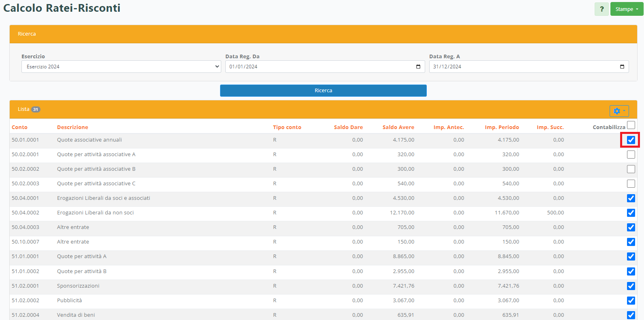Open calendar picker for Data Reg. A
Viewport: 644px width, 320px height.
622,67
